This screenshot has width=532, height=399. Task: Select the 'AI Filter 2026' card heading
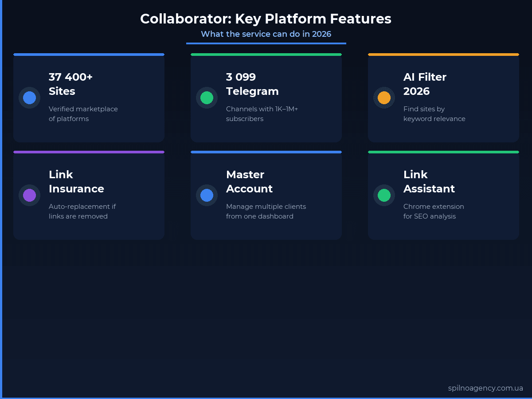[425, 84]
